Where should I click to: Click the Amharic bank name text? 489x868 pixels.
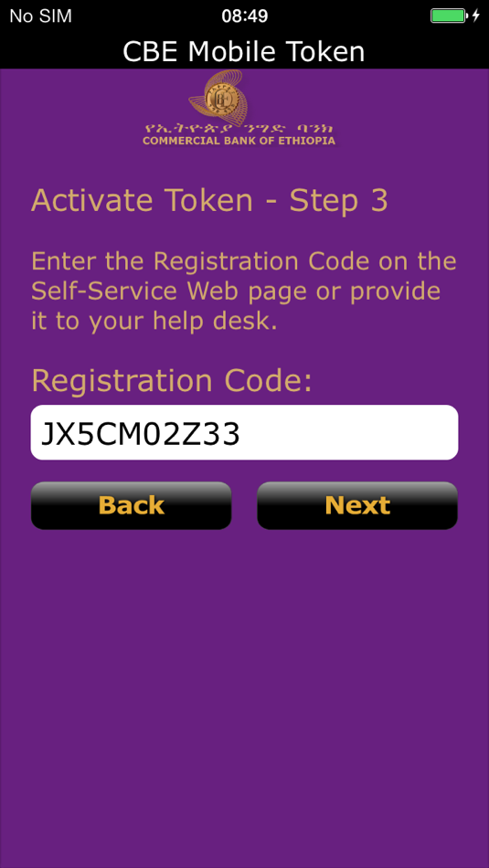point(239,128)
